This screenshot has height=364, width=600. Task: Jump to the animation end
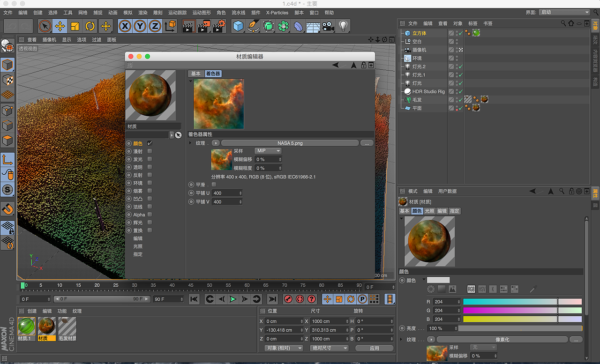[272, 299]
